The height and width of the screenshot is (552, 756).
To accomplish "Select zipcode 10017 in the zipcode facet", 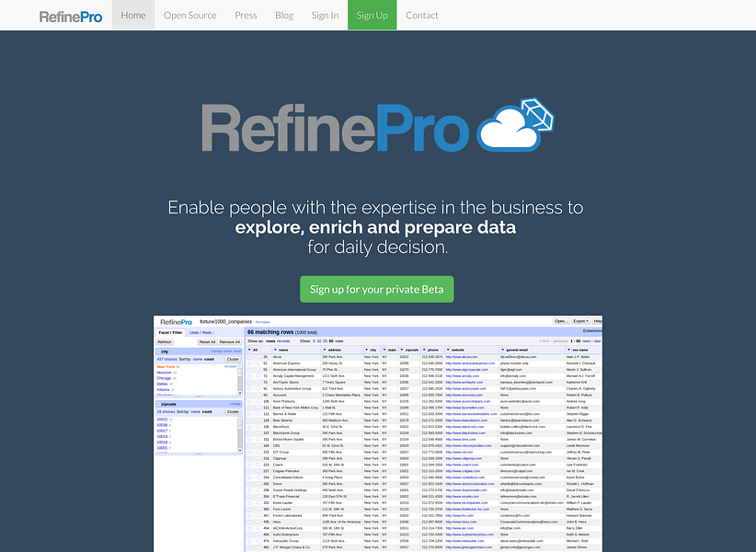I will [162, 431].
